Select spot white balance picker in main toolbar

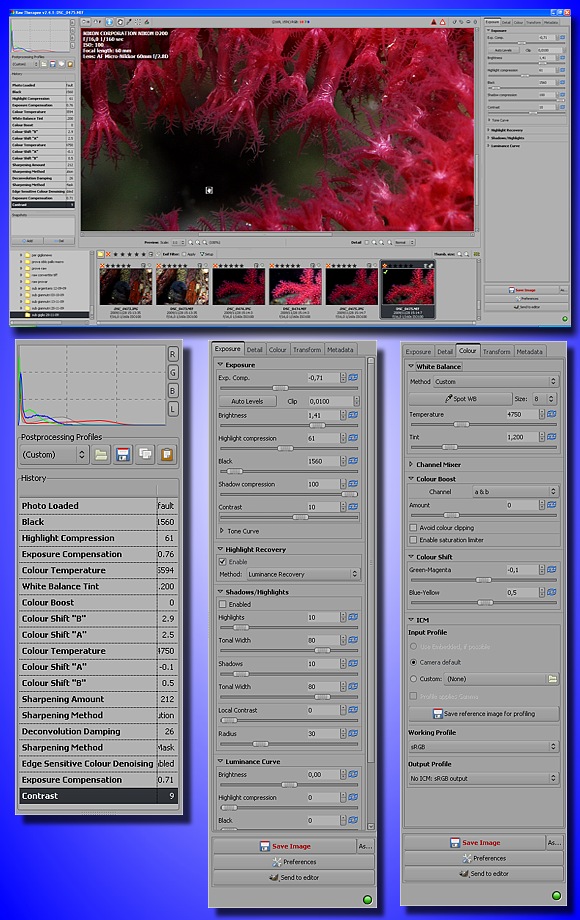(129, 22)
